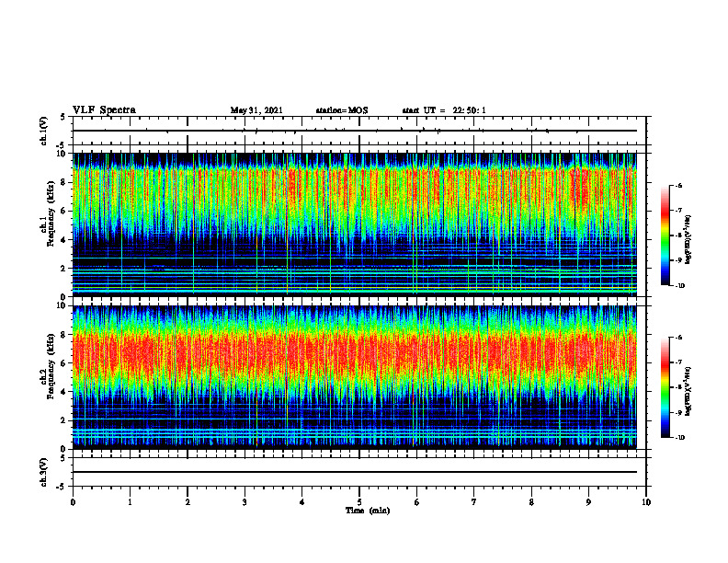Select the ch.2 color scale log(PSD) unit label
The image size is (728, 563).
688,391
